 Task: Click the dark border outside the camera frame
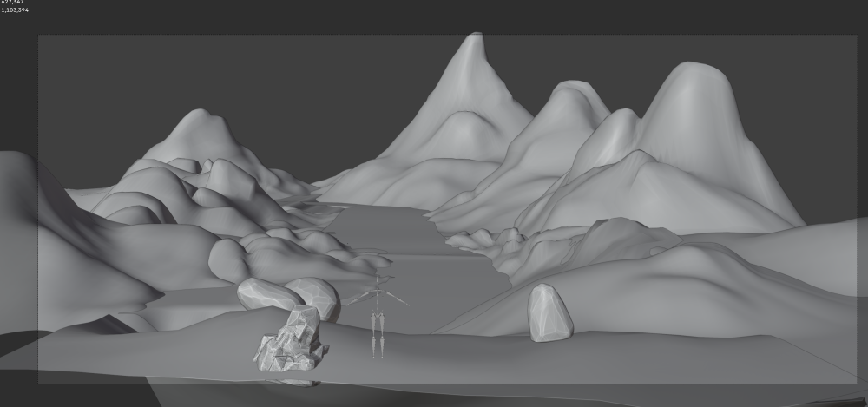[434, 17]
